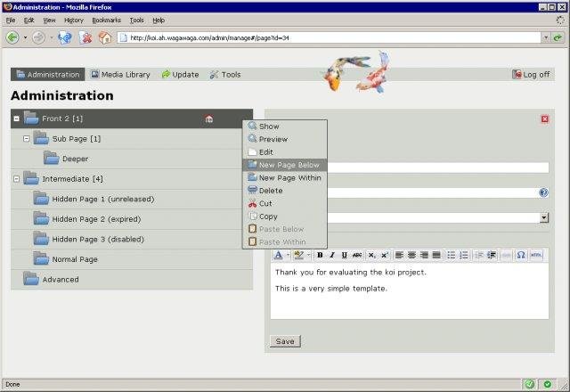Insert a numbered list
This screenshot has width=570, height=392.
[x=464, y=255]
